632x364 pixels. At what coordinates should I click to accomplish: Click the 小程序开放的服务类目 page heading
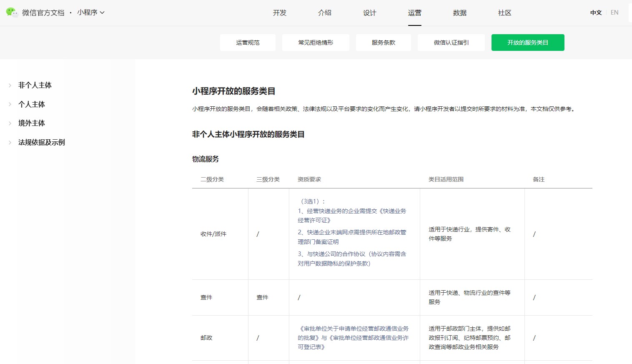234,91
